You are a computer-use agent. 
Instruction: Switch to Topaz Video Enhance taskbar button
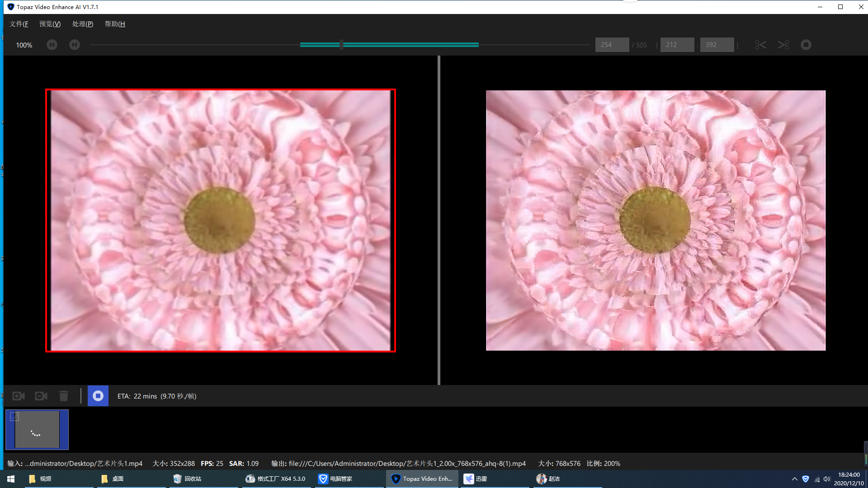(x=422, y=479)
